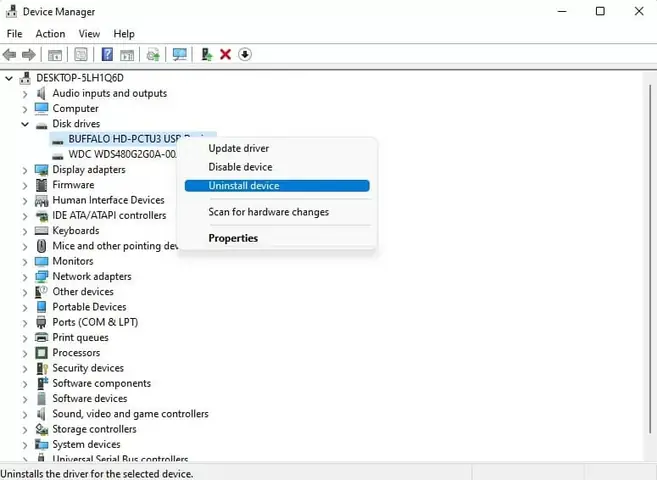This screenshot has width=657, height=480.
Task: Expand the Monitors category chevron
Action: (25, 261)
